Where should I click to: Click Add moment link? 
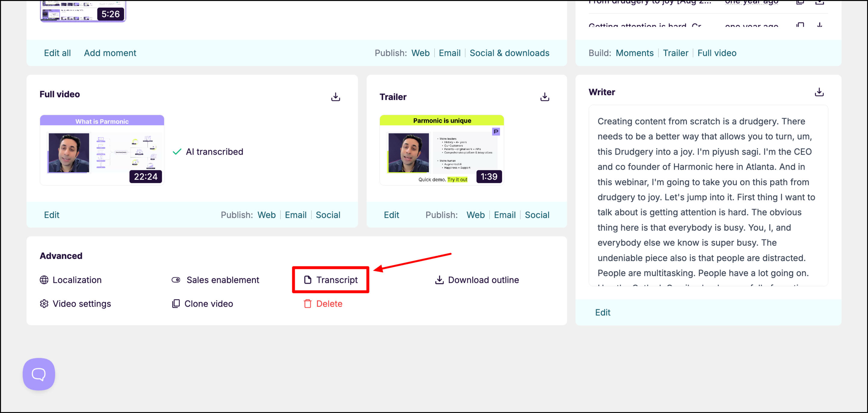click(x=110, y=53)
